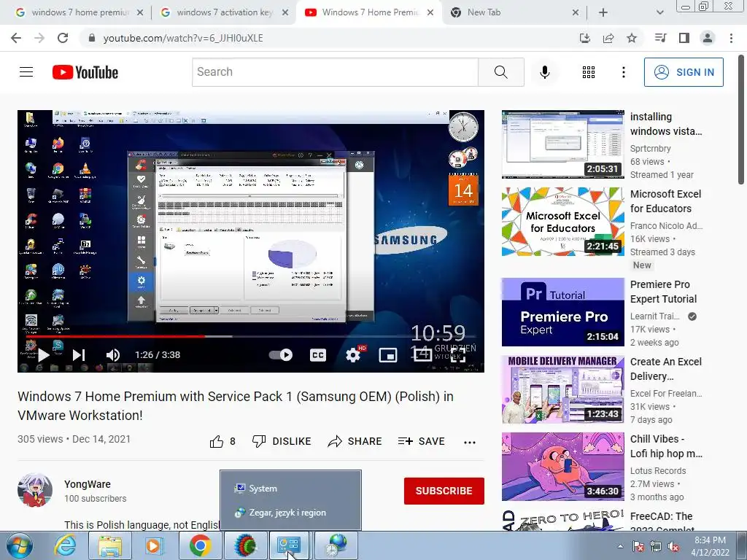Open Microsoft Excel for Educators thumbnail
747x560 pixels.
563,222
